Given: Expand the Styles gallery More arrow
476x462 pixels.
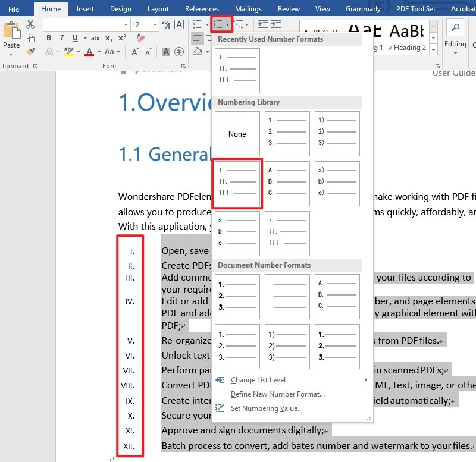Looking at the screenshot, I should tap(434, 49).
